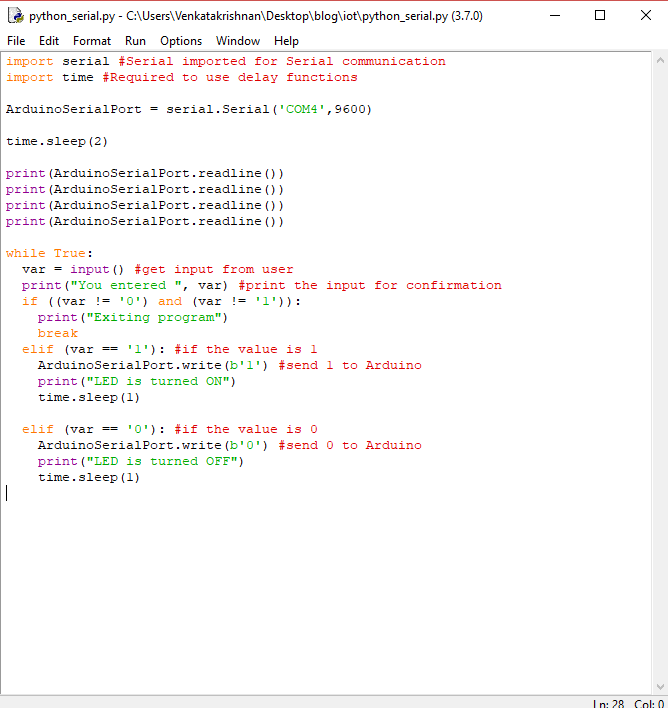668x708 pixels.
Task: Click the IDLE Python file icon in title bar
Action: [x=16, y=16]
